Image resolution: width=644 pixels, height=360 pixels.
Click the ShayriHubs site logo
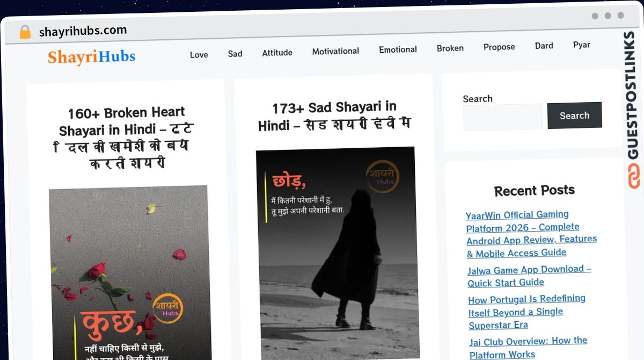[91, 56]
